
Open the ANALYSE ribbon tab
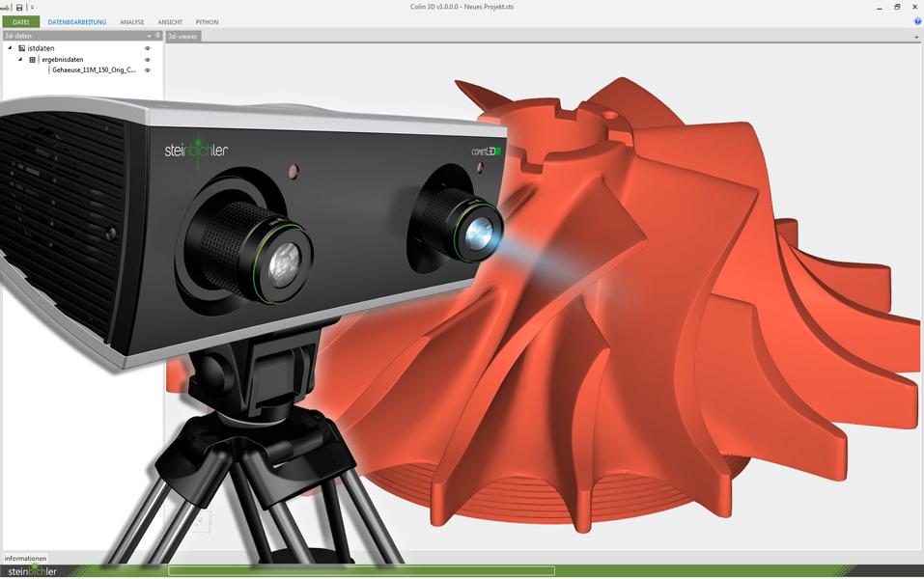click(132, 22)
